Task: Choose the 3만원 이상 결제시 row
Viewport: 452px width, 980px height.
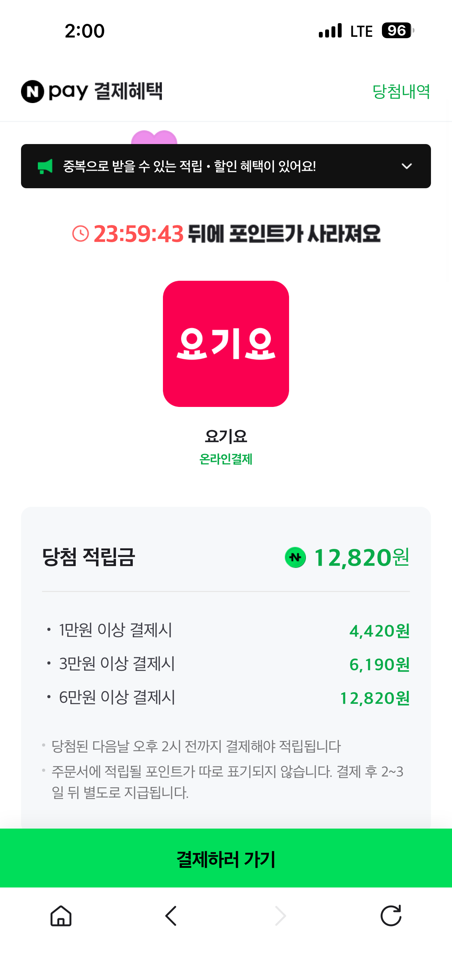Action: (226, 664)
